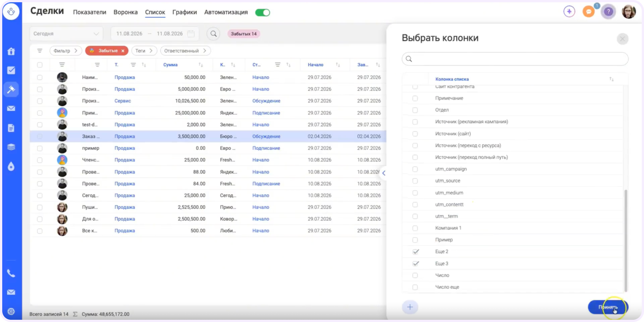644x322 pixels.
Task: Sort by Начало column arrows
Action: pyautogui.click(x=338, y=65)
